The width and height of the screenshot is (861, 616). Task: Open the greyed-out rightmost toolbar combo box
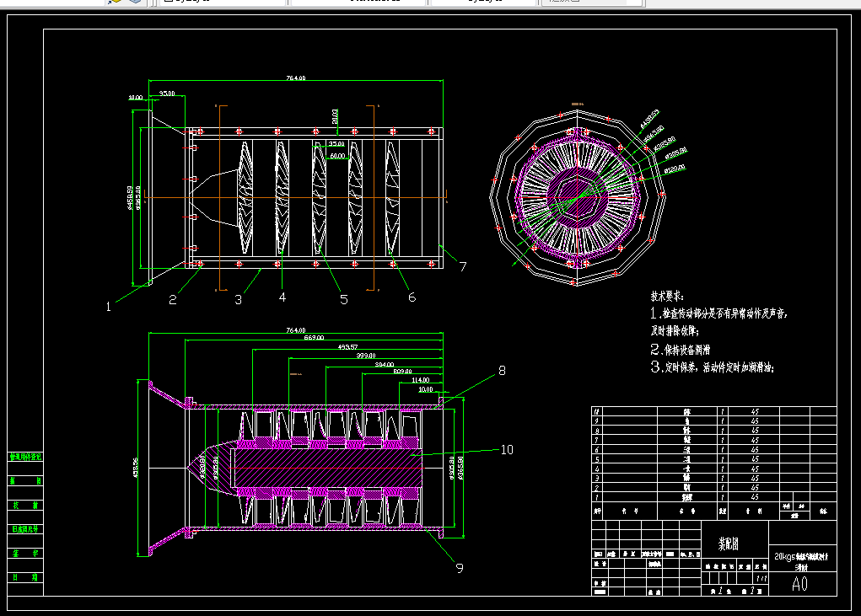592,3
